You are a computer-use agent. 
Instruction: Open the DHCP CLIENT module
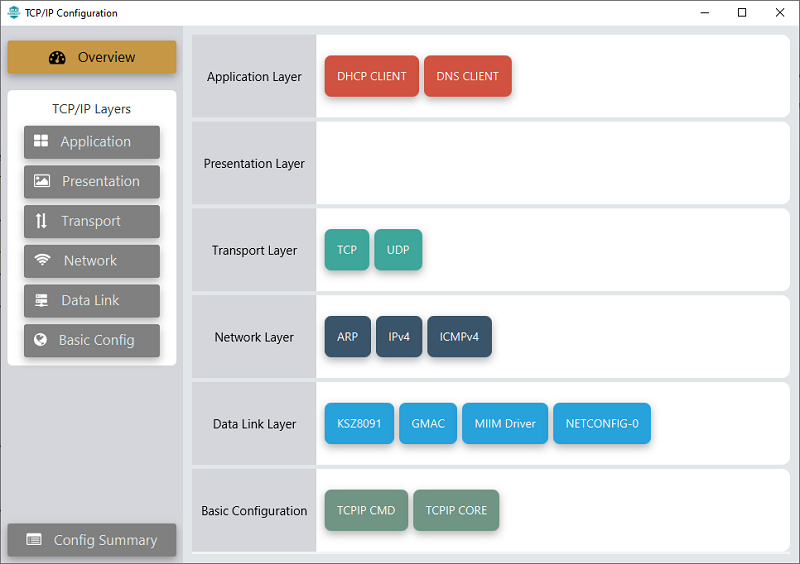(372, 76)
